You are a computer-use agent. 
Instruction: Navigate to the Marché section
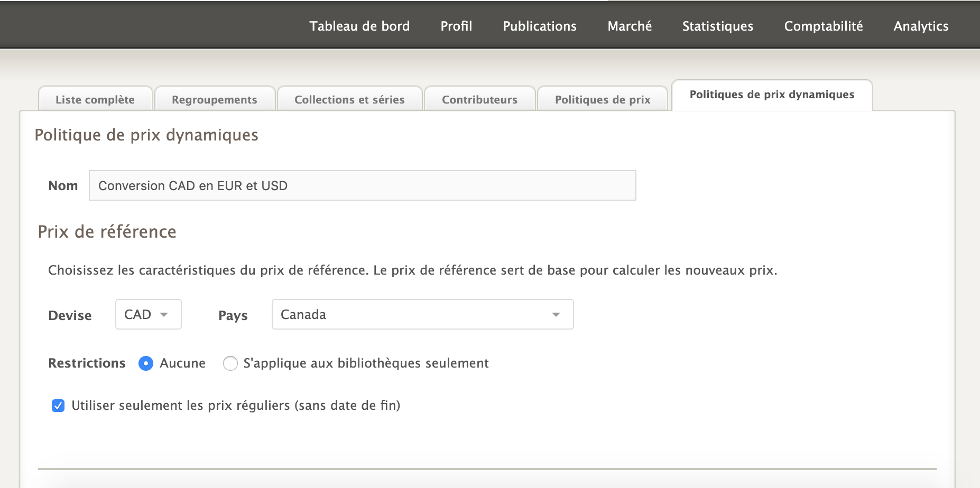(x=630, y=26)
